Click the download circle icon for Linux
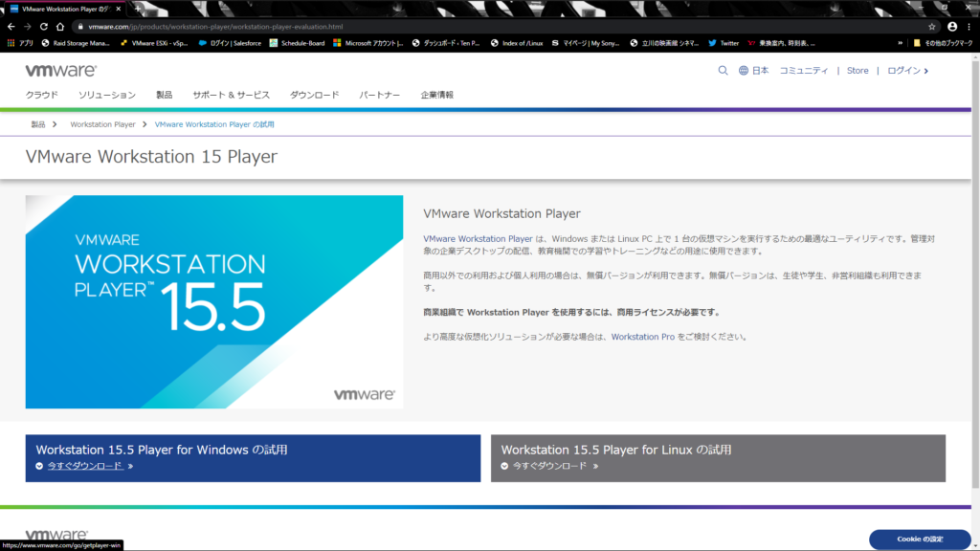 pos(504,466)
